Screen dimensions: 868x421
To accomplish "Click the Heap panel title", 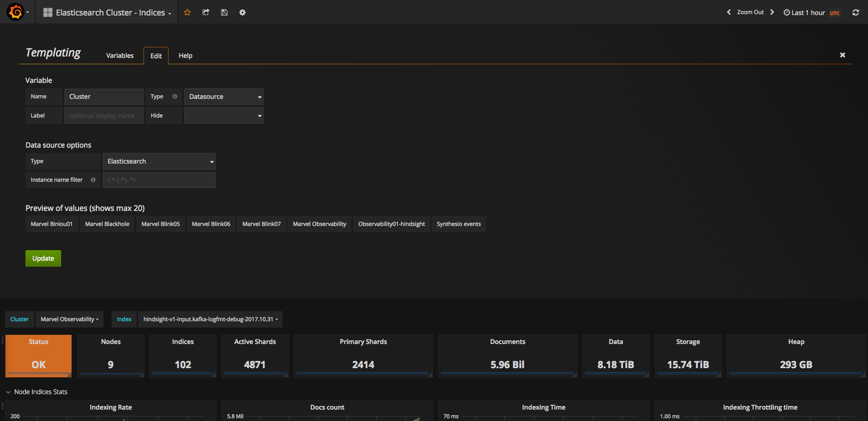I will coord(796,342).
